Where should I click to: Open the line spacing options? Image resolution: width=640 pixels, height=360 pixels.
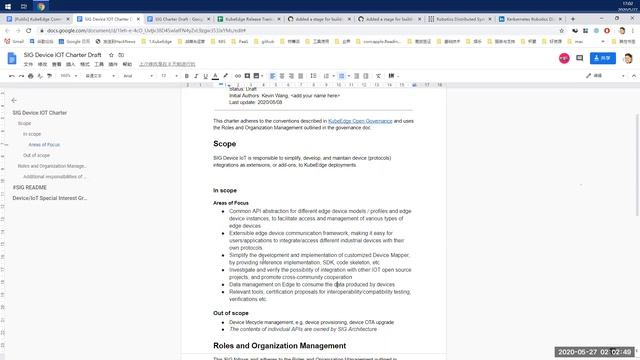313,76
